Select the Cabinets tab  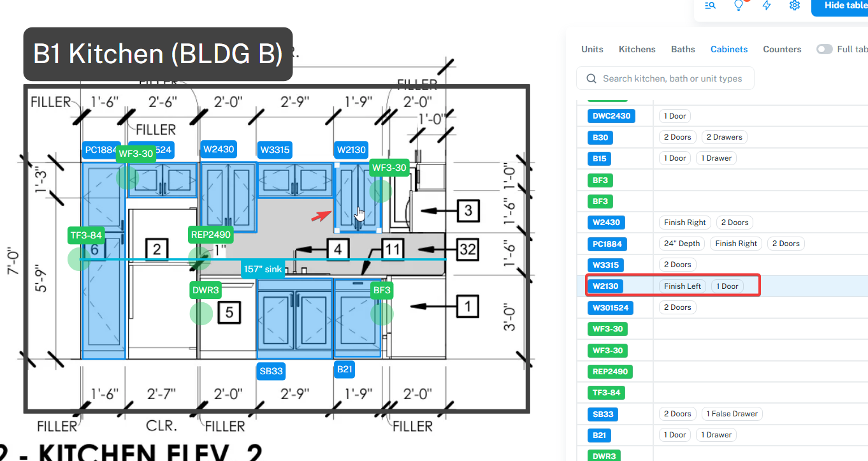pyautogui.click(x=729, y=49)
